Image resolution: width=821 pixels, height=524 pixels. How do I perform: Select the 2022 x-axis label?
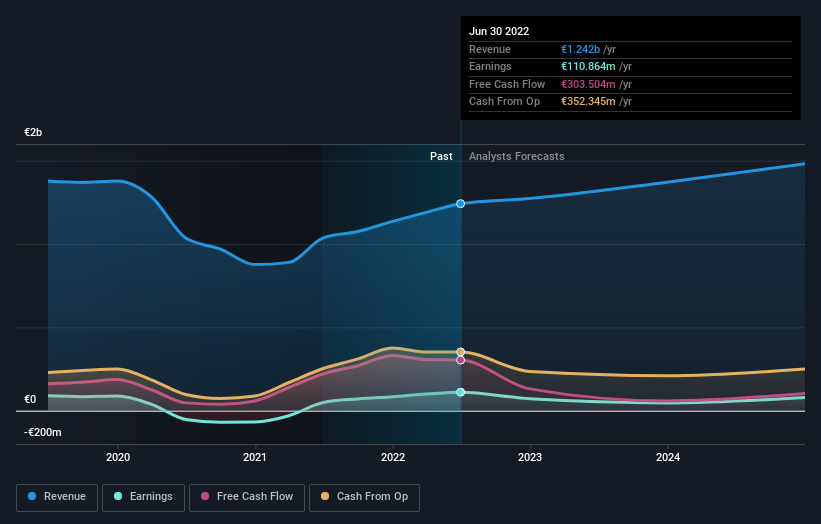[x=393, y=457]
